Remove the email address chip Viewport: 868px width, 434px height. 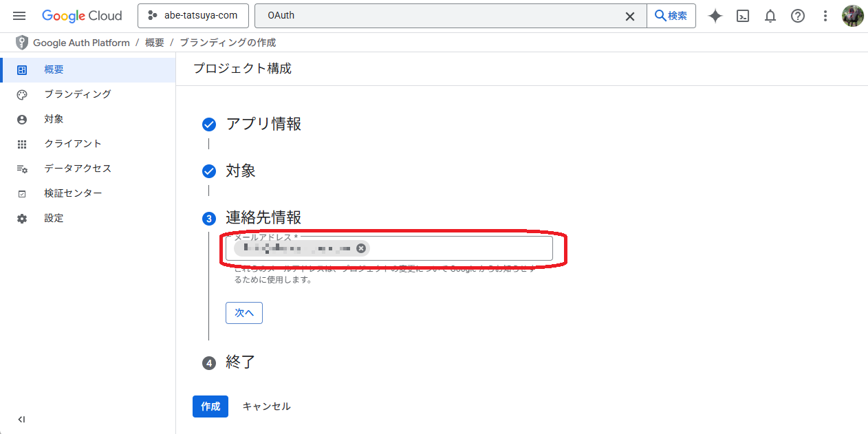pyautogui.click(x=361, y=248)
